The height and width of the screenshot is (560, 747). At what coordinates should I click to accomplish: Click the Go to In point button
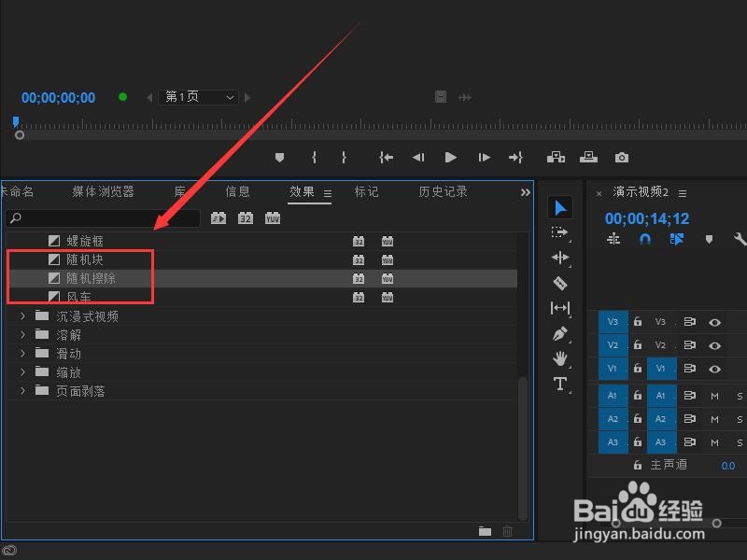click(386, 157)
